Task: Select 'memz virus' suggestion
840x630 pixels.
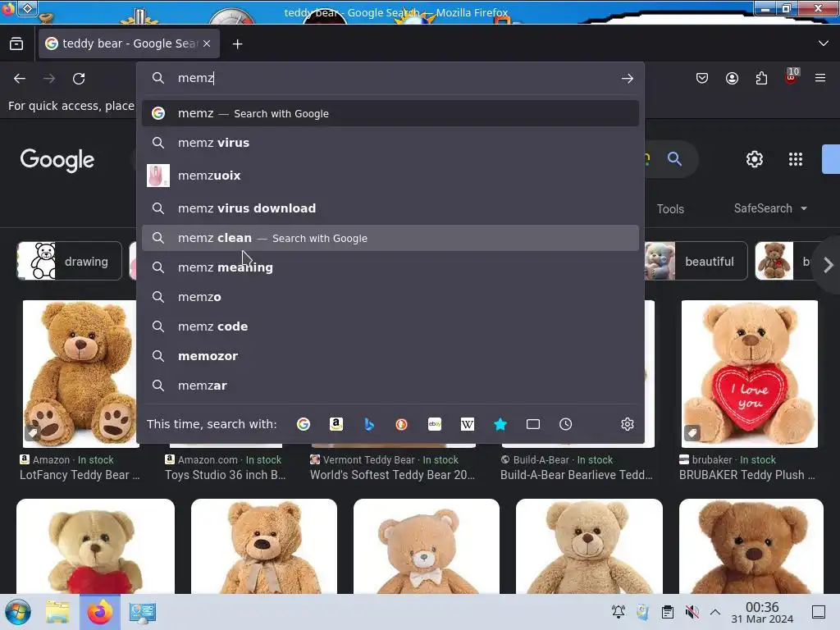Action: [x=390, y=143]
